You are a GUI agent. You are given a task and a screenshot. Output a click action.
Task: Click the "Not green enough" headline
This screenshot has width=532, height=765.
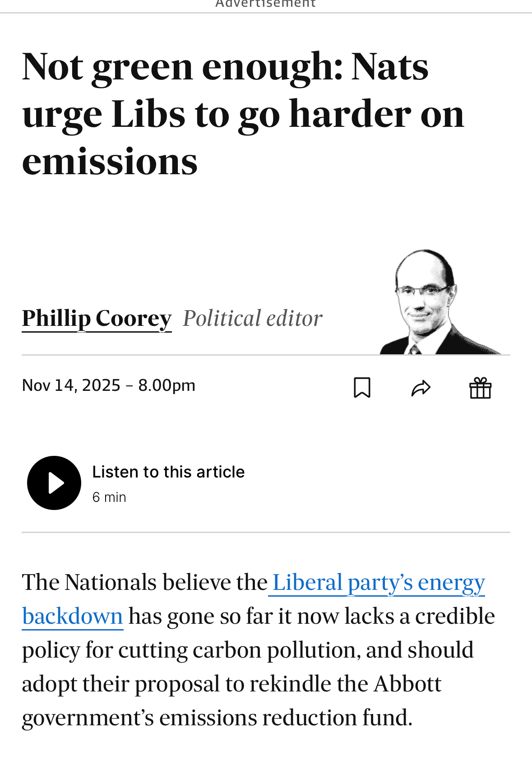click(x=225, y=67)
